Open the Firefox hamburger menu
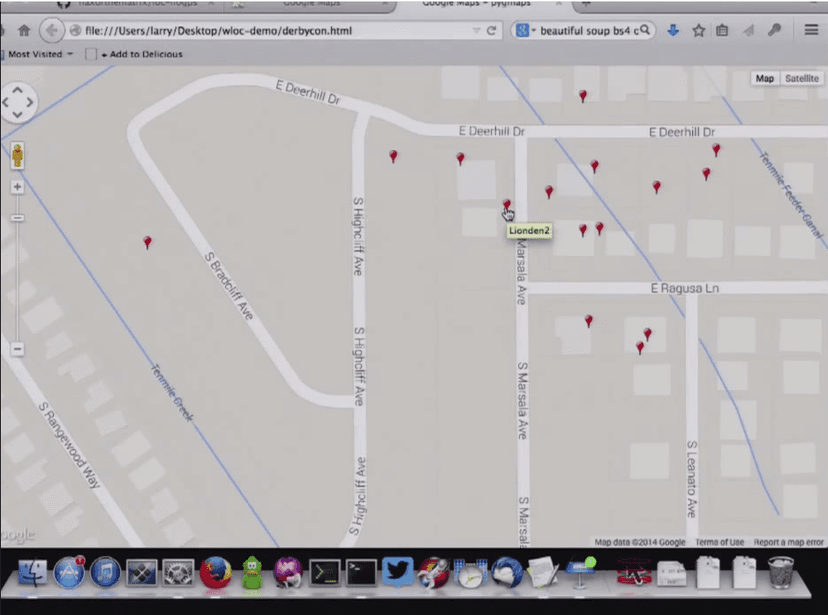The width and height of the screenshot is (828, 615). 811,30
